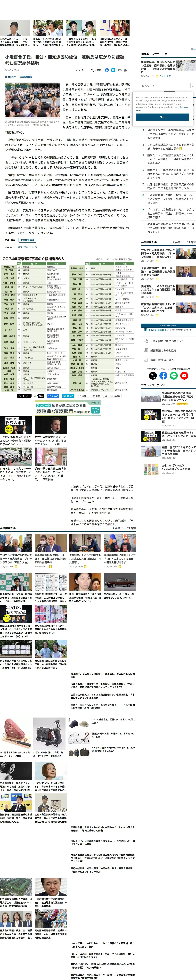Viewport: 196px width, 980px height.
Task: Click the 歌謡曲・演歌部門 survey banner
Action: tap(68, 408)
